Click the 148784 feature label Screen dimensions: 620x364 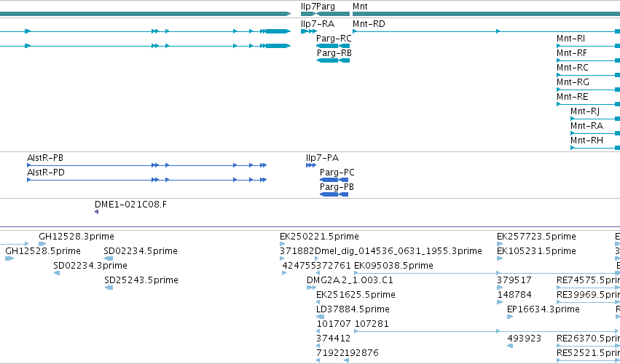514,296
